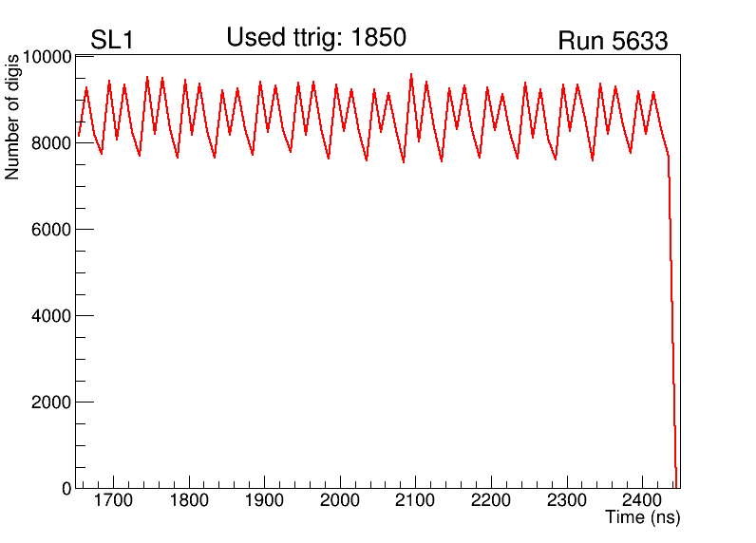The height and width of the screenshot is (543, 756).
Task: Select the 'Used ttrig: 1850' plot title
Action: point(316,38)
